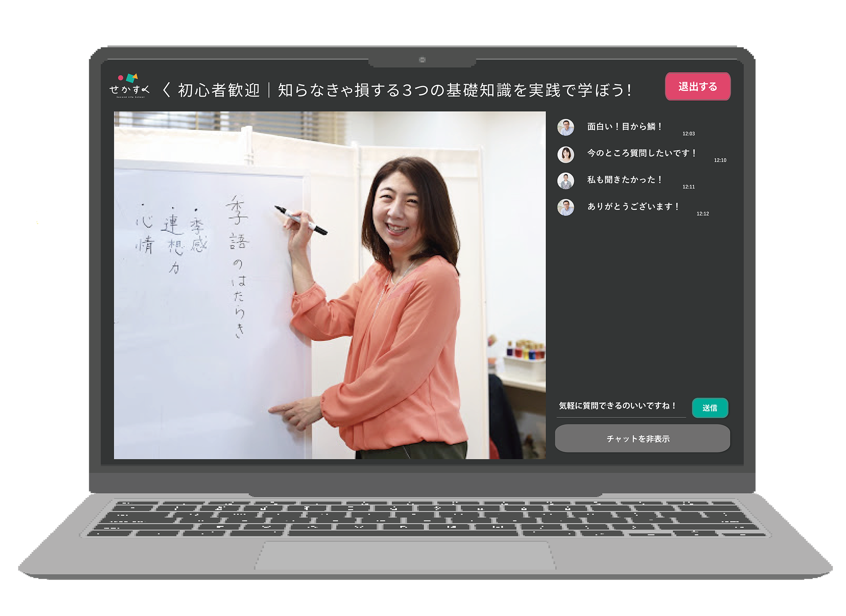The image size is (846, 616).
Task: Click woman avatar beside 今のところ質問したいです！
Action: tap(565, 154)
